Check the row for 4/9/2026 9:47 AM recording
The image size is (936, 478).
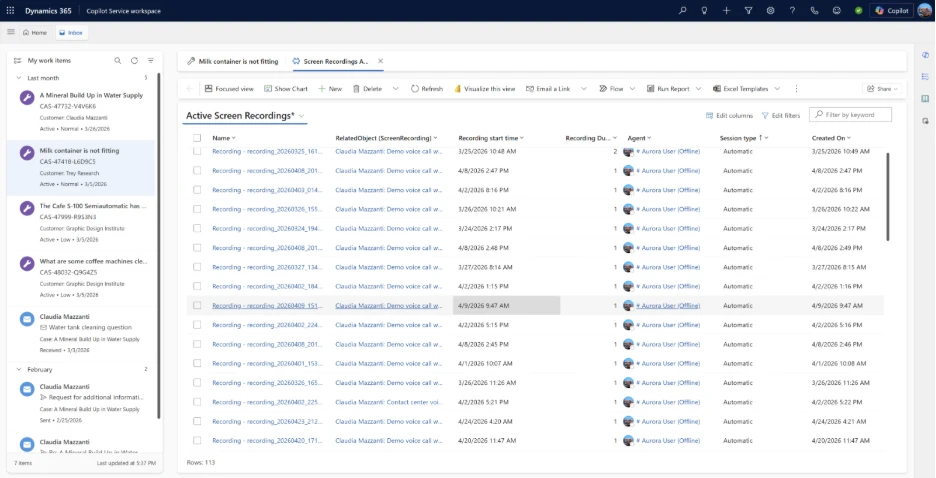(197, 305)
